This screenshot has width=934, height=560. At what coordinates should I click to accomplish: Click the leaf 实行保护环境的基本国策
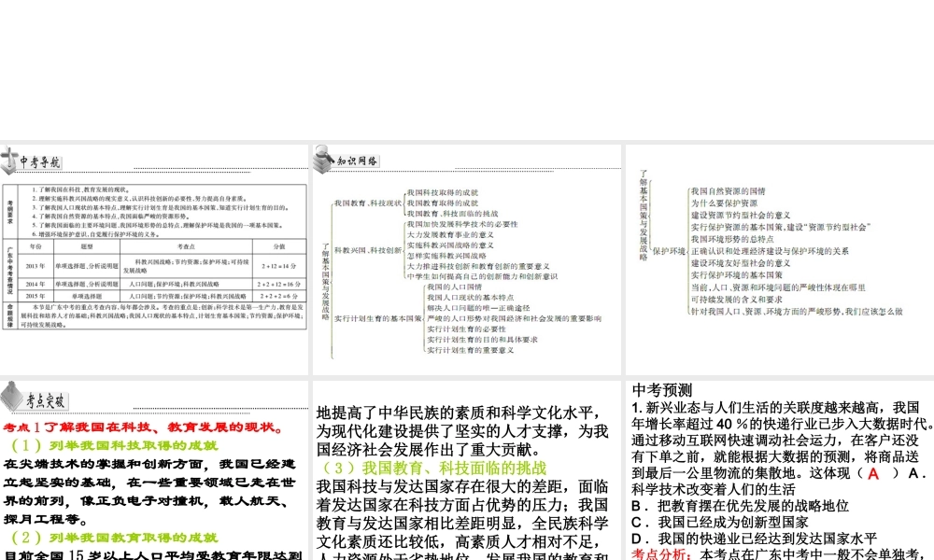click(736, 275)
